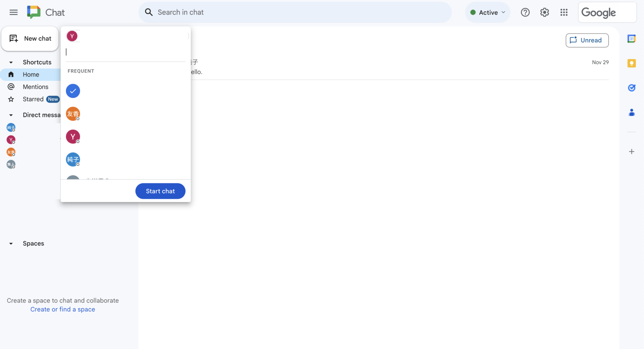
Task: Click the Search in chat field
Action: [x=295, y=12]
